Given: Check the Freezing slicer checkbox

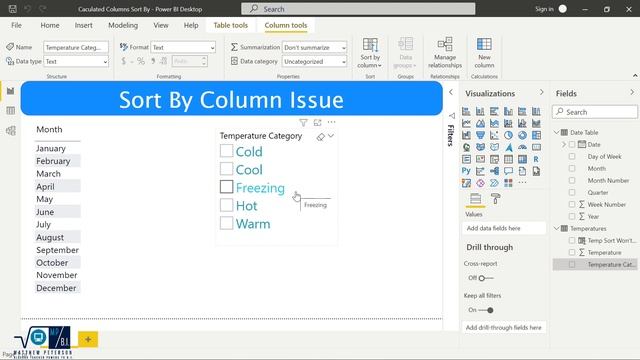Looking at the screenshot, I should [227, 187].
